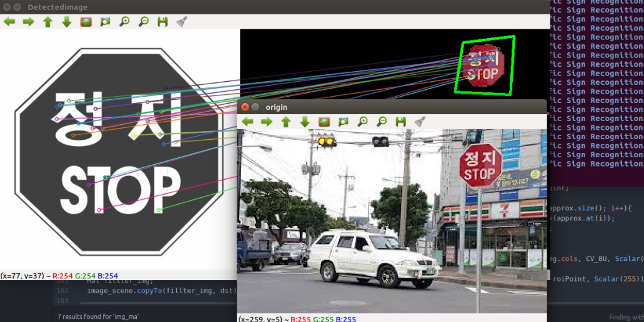The height and width of the screenshot is (322, 644).
Task: Click code line 'image_scene.copyTo(fillter_img, dst)'
Action: (162, 291)
